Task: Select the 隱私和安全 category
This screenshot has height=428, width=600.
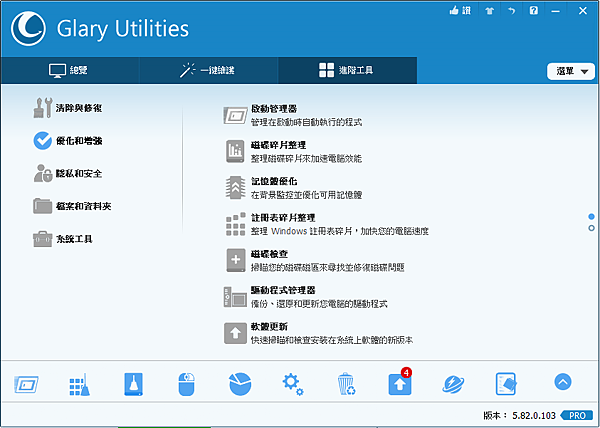Action: [x=68, y=174]
